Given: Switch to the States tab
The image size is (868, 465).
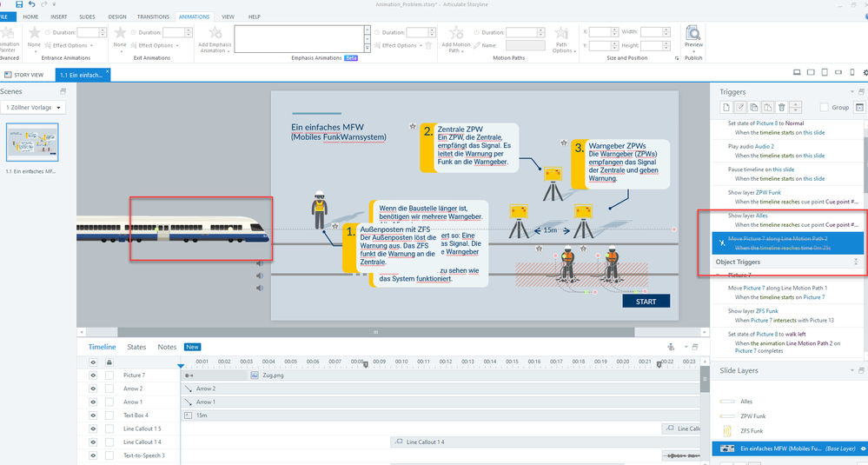Looking at the screenshot, I should point(136,347).
